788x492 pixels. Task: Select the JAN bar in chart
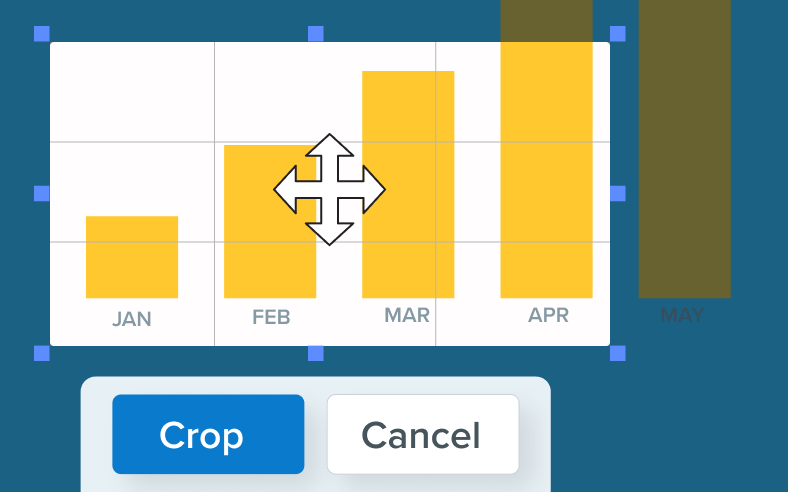tap(132, 257)
